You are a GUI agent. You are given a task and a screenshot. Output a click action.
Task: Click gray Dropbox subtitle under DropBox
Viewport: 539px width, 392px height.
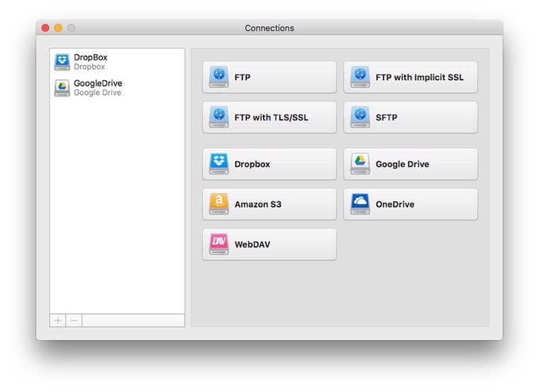89,67
